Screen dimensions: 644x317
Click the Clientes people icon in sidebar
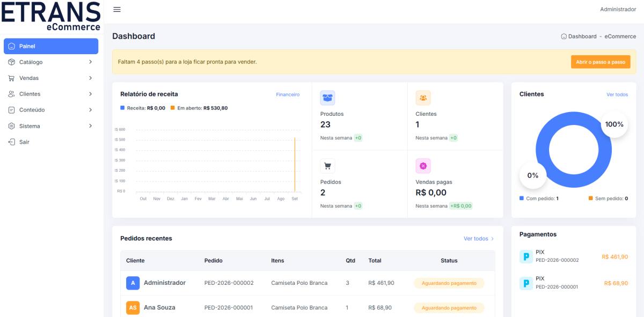click(11, 94)
